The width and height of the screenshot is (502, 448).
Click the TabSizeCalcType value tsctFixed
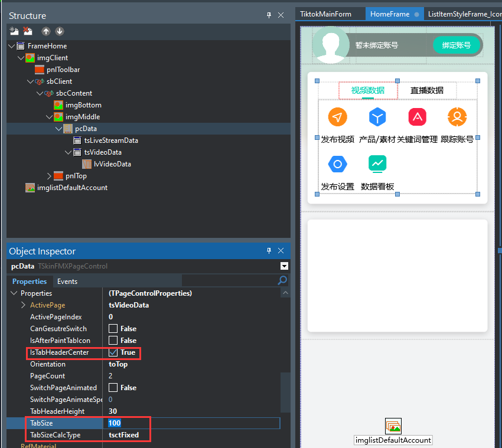pyautogui.click(x=123, y=435)
